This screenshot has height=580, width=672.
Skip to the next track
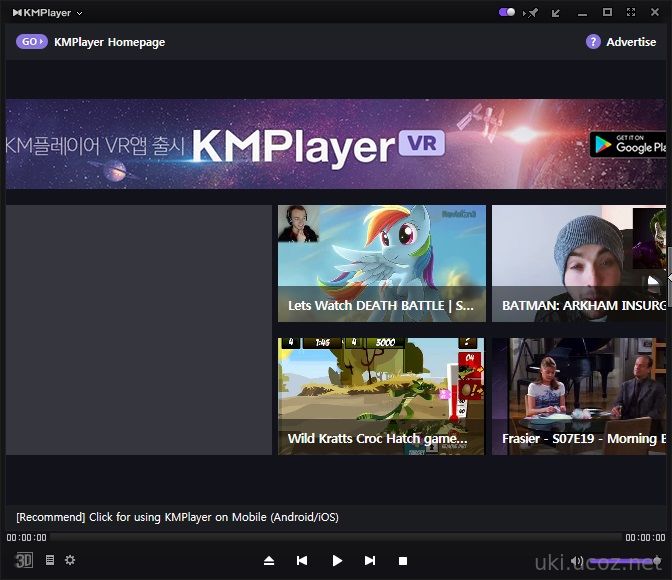coord(370,560)
